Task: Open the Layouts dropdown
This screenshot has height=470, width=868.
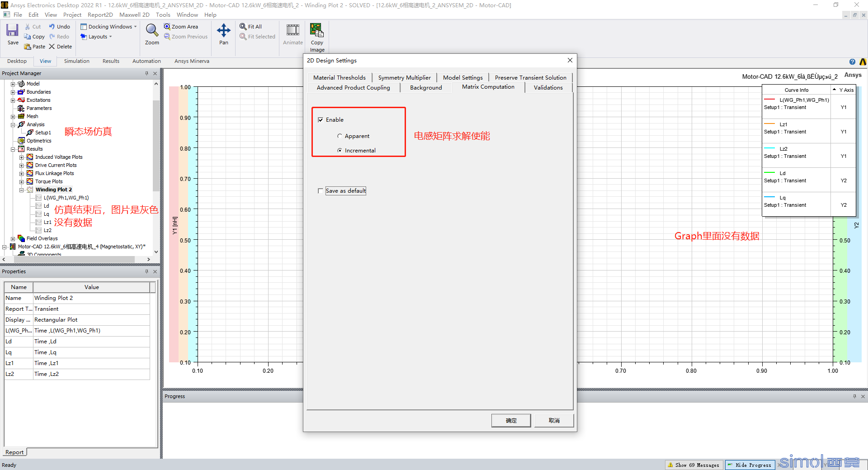Action: click(x=96, y=37)
